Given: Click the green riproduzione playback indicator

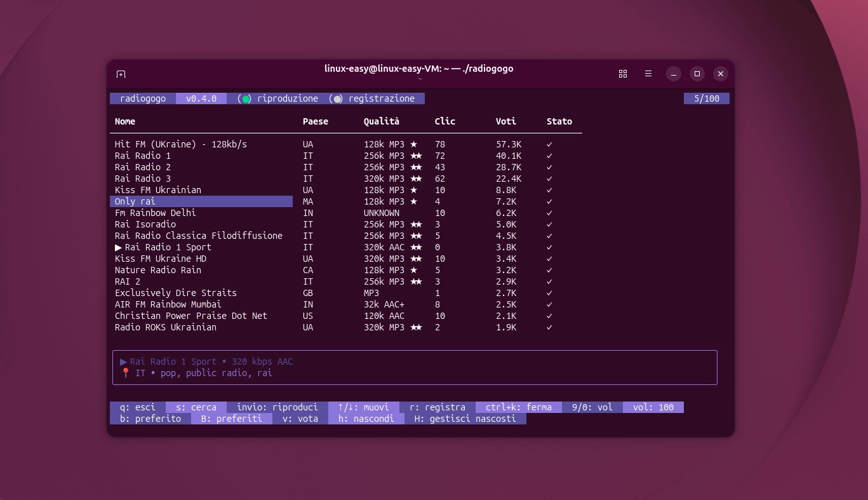Looking at the screenshot, I should coord(244,98).
